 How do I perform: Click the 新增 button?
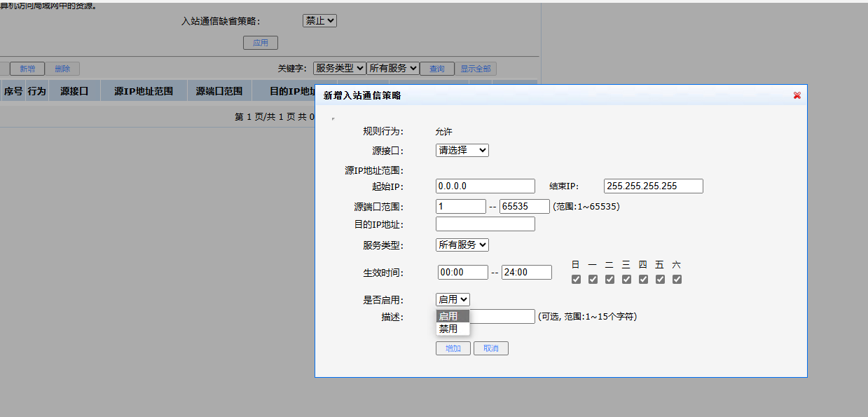click(x=27, y=69)
